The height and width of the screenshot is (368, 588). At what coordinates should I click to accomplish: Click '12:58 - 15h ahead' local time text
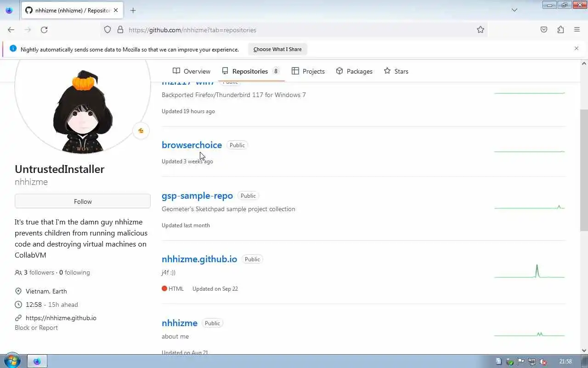[x=52, y=305]
